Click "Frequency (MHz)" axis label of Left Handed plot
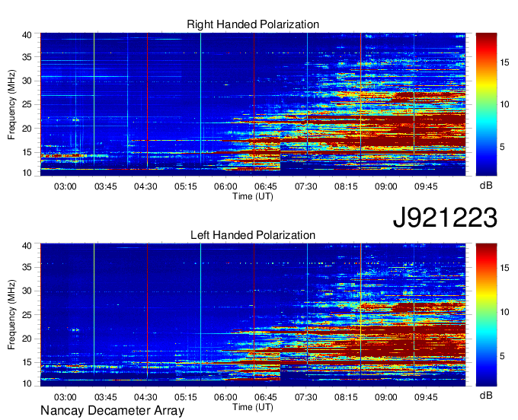 pos(11,315)
